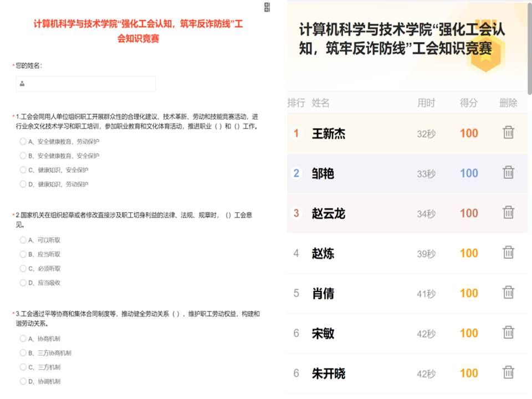Remove 朱开晓's entry with trash icon
Screen dimensions: 532x399
pos(508,373)
